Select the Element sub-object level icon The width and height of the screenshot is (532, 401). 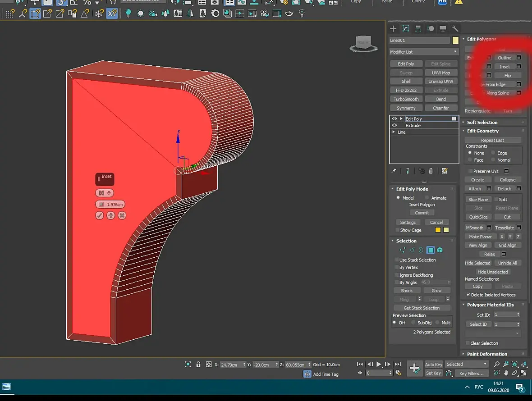440,250
